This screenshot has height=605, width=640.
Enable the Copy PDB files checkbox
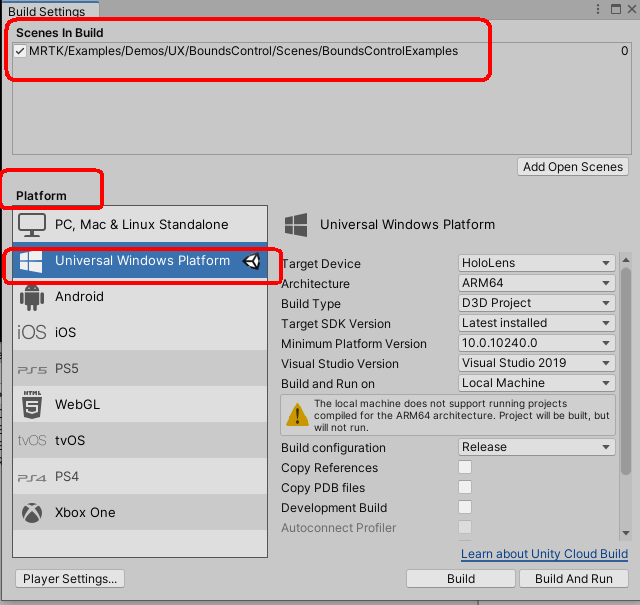(465, 487)
